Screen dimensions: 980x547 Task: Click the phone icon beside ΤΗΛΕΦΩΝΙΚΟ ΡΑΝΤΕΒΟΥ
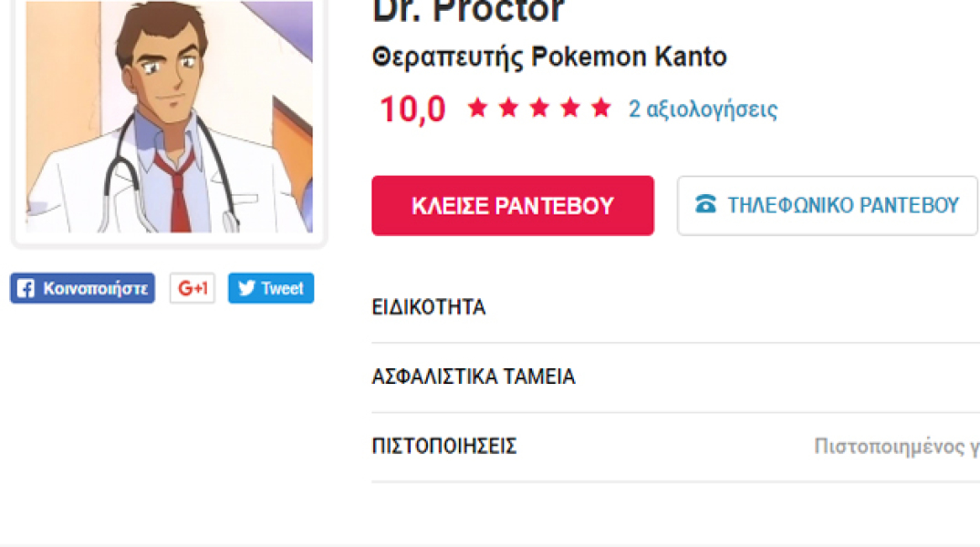coord(705,205)
